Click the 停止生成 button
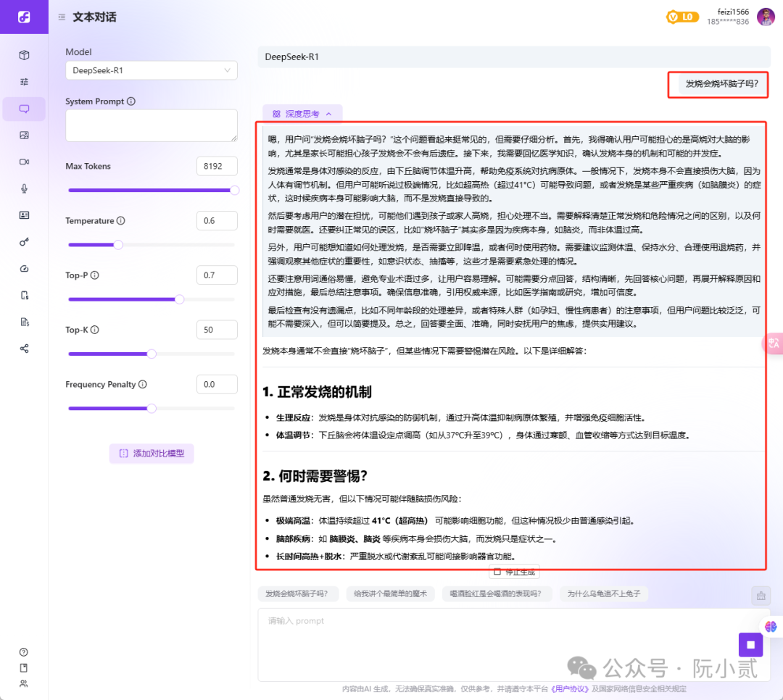Screen dimensions: 783x700 coord(514,572)
